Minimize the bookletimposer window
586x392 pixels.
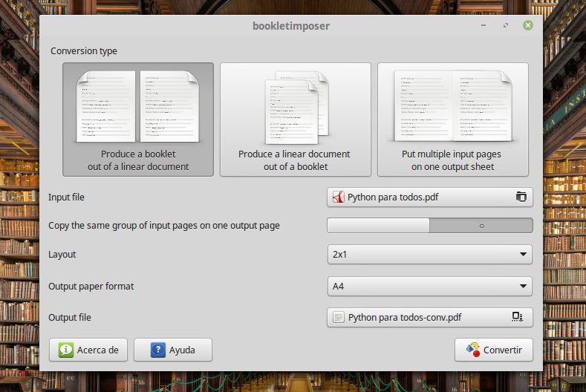point(483,26)
